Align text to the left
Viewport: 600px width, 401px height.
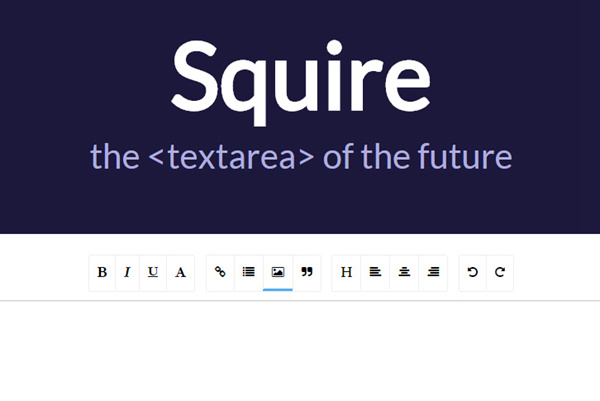pyautogui.click(x=375, y=272)
